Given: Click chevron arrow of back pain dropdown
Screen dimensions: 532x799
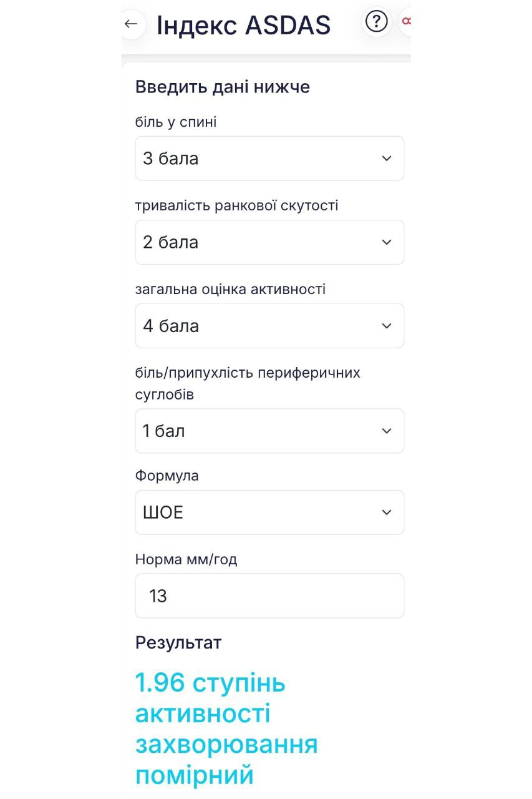Looking at the screenshot, I should (x=387, y=159).
